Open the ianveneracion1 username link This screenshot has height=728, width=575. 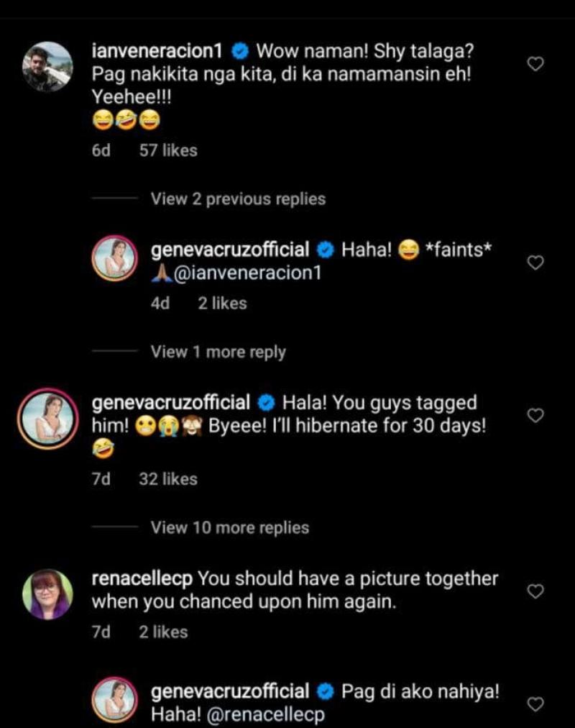click(x=158, y=51)
